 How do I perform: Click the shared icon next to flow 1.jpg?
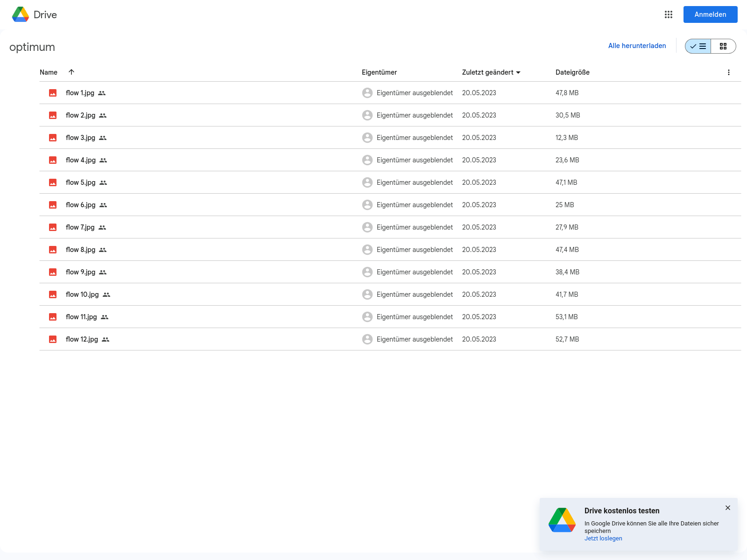click(x=102, y=93)
